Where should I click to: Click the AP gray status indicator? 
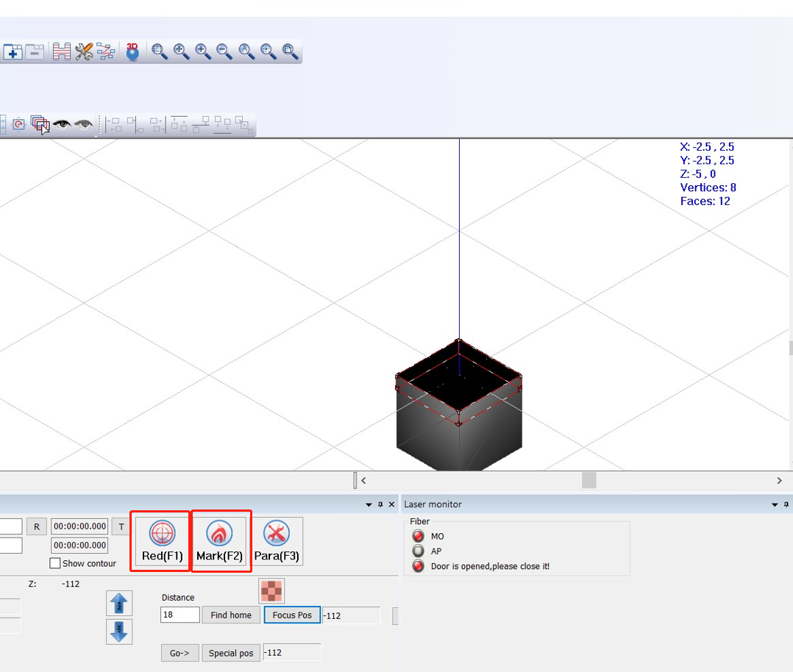(x=419, y=551)
